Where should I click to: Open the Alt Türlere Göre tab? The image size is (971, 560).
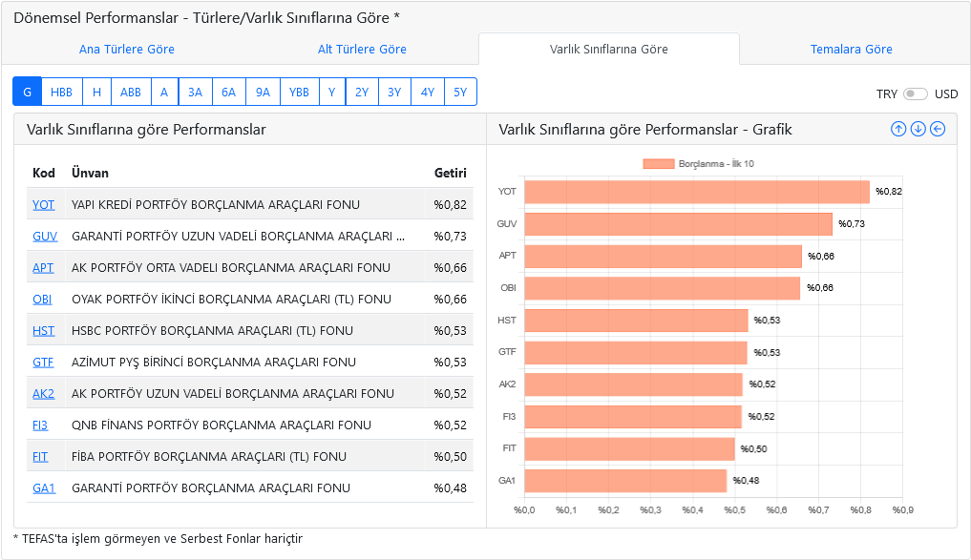point(362,49)
